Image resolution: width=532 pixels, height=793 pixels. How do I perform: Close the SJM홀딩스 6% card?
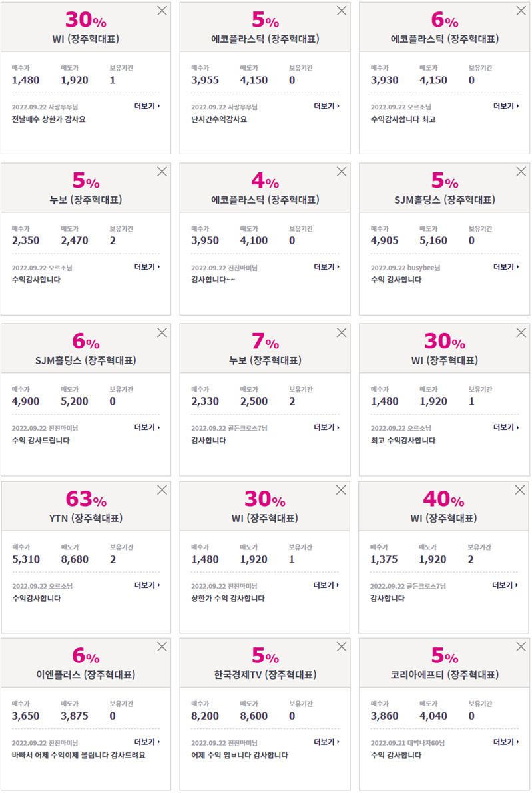coord(162,332)
